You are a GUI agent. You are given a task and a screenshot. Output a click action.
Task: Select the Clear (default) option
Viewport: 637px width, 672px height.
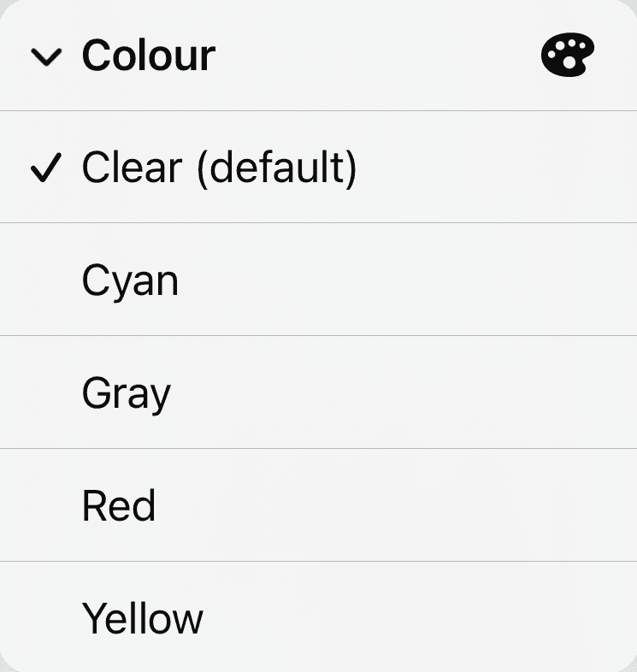(x=219, y=168)
